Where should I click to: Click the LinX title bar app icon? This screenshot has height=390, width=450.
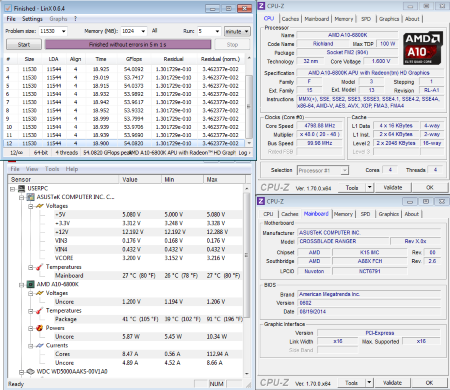[8, 8]
